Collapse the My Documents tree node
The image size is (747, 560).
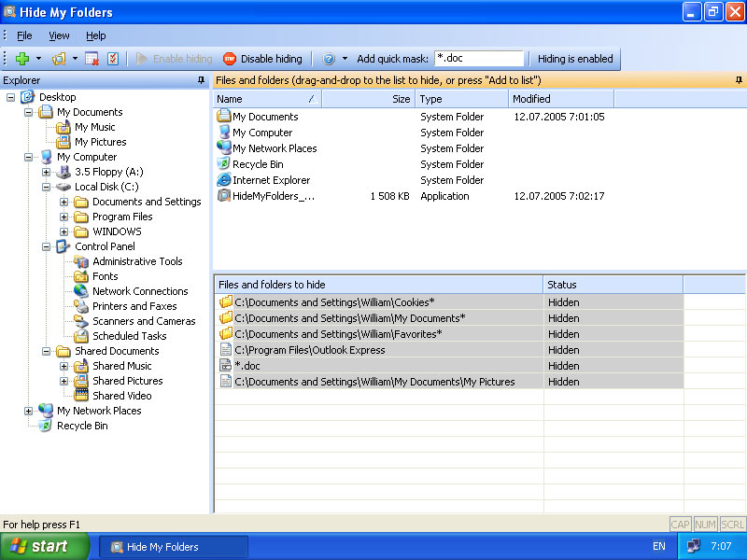coord(28,112)
